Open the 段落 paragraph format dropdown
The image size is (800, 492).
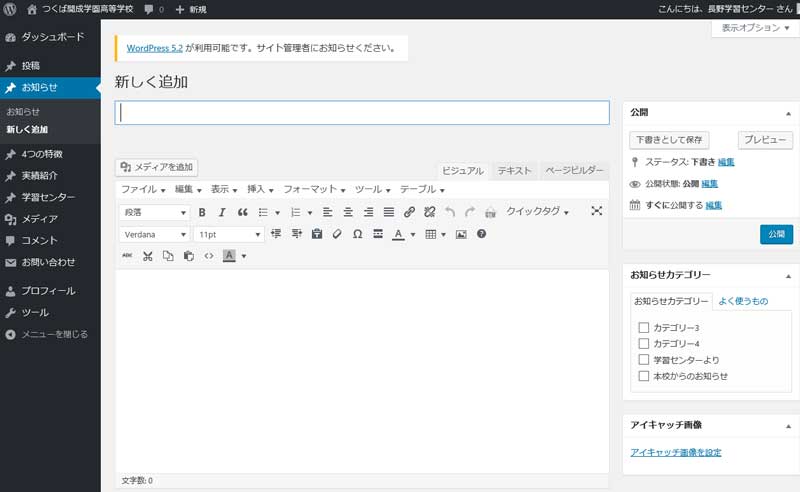155,212
